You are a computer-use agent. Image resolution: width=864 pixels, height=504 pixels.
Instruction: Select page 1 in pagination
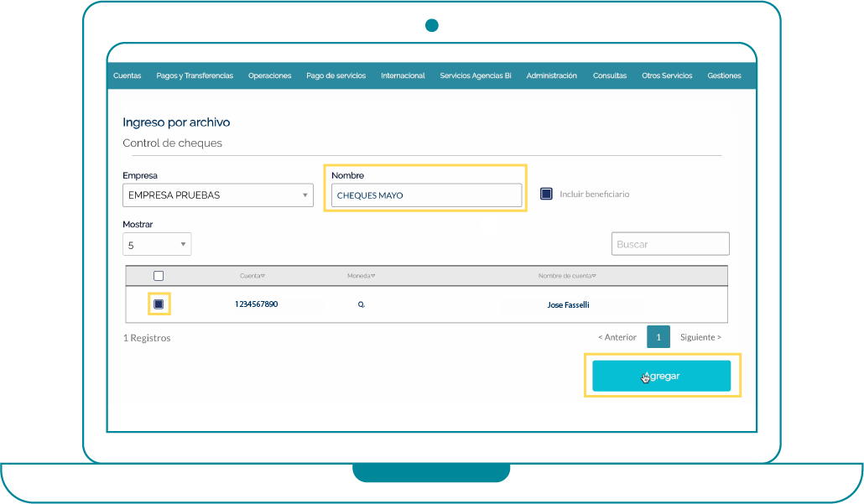point(658,337)
